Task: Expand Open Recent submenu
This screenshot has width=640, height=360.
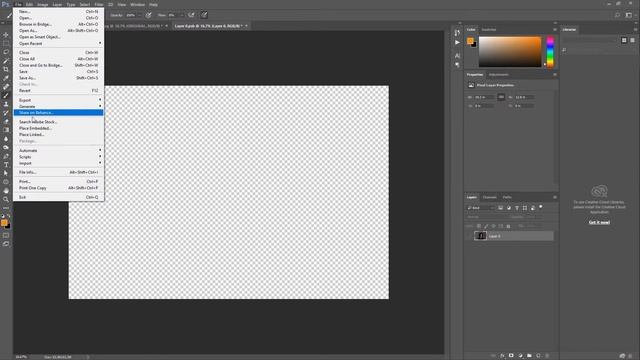Action: pos(58,43)
